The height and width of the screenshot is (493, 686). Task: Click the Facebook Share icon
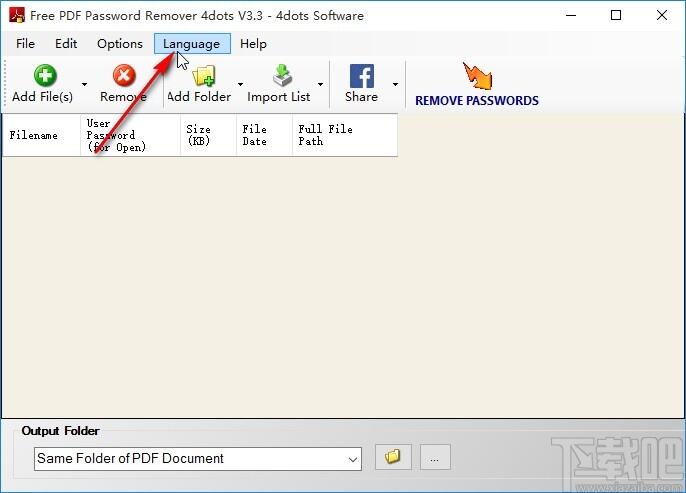tap(362, 76)
